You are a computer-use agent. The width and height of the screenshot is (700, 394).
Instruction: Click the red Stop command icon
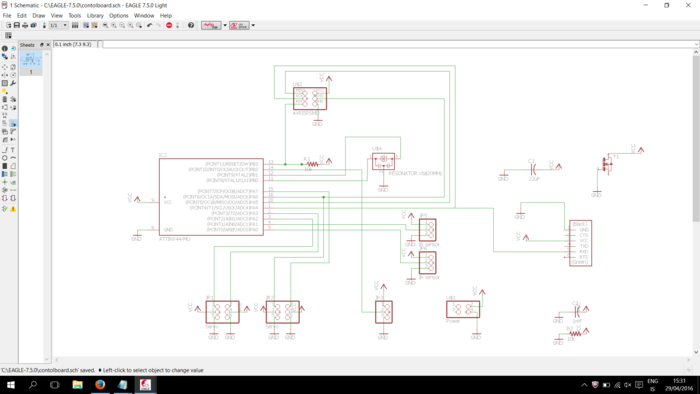pyautogui.click(x=169, y=25)
